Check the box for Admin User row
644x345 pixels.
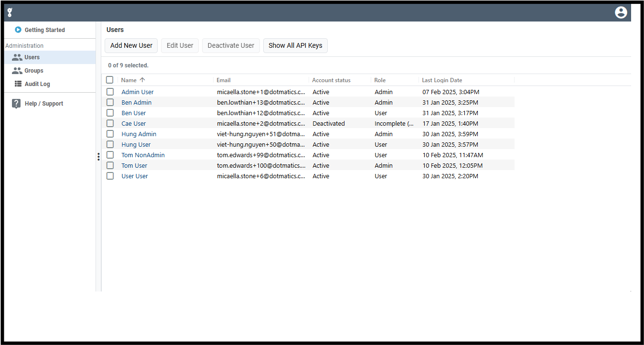pyautogui.click(x=110, y=92)
